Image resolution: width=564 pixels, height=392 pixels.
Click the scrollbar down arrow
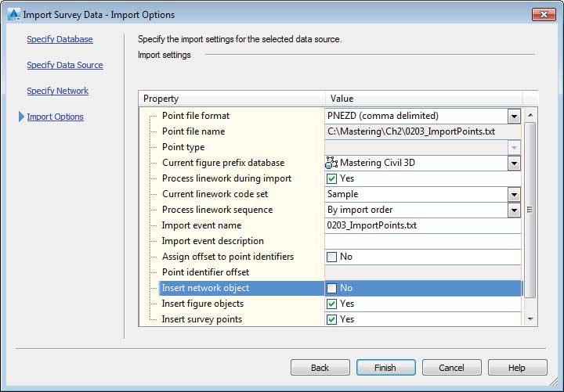530,319
